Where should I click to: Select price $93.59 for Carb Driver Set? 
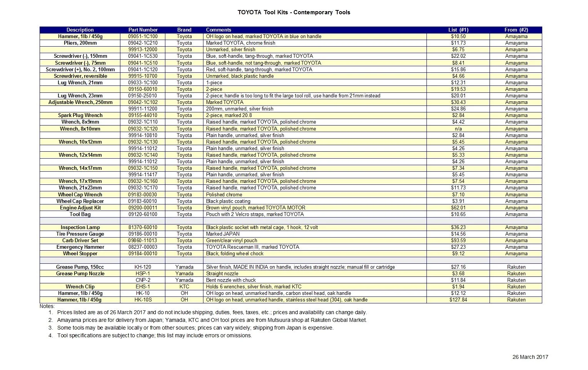[458, 240]
